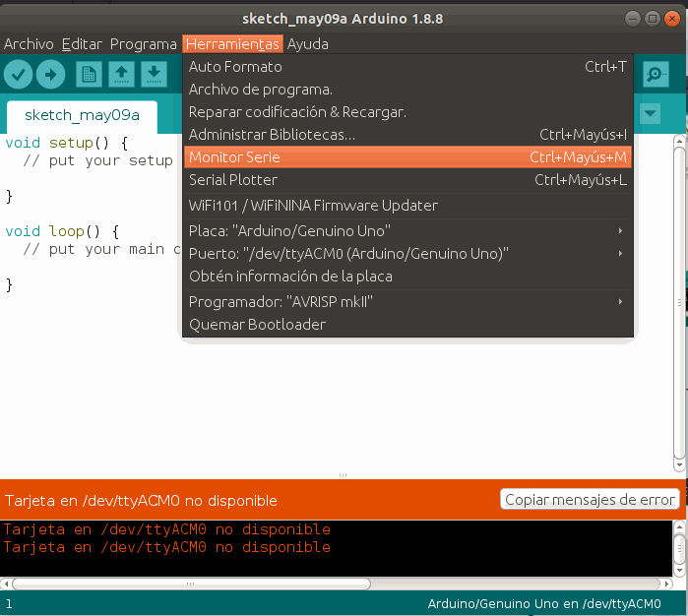Click console vertical scrollbar down arrow
Screen dimensions: 688x616
pos(679,571)
